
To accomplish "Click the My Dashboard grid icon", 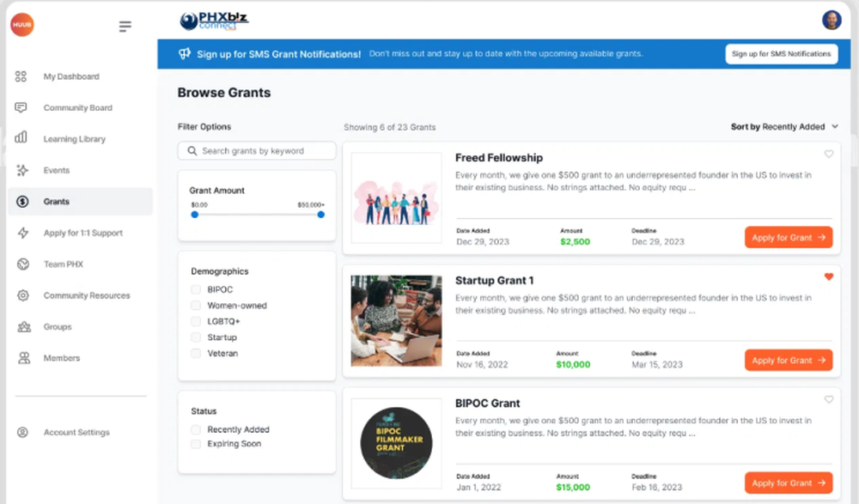I will pos(21,76).
